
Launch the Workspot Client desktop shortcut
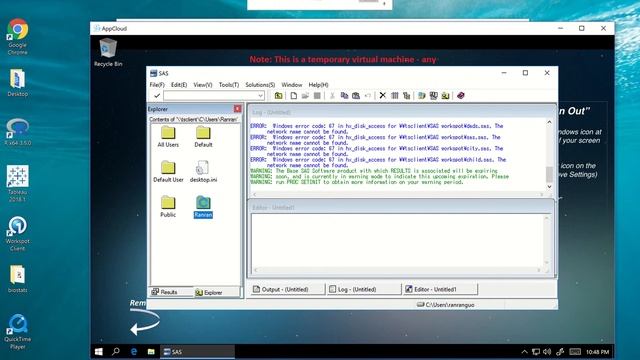tap(18, 233)
